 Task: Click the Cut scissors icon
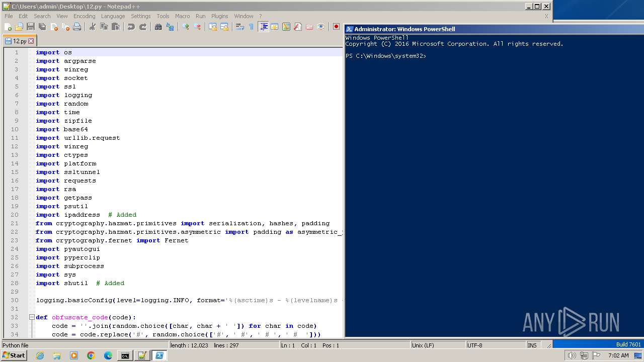(x=93, y=27)
